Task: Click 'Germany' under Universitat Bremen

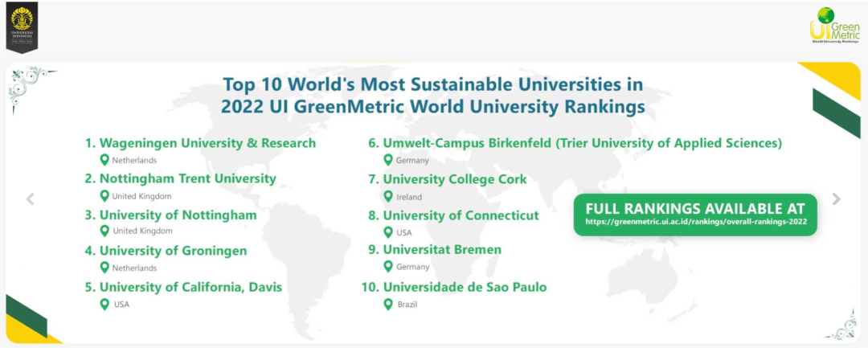Action: coord(412,267)
